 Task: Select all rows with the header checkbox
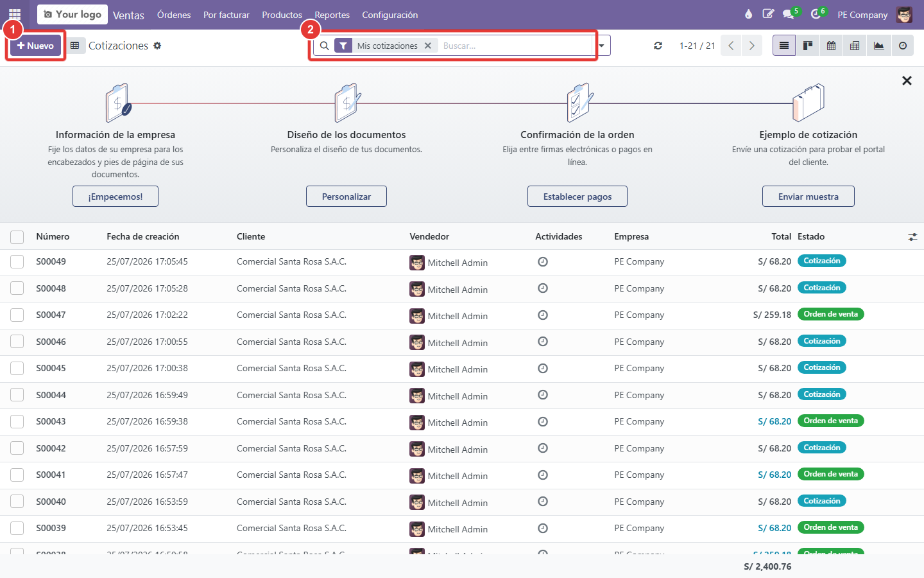(x=17, y=237)
